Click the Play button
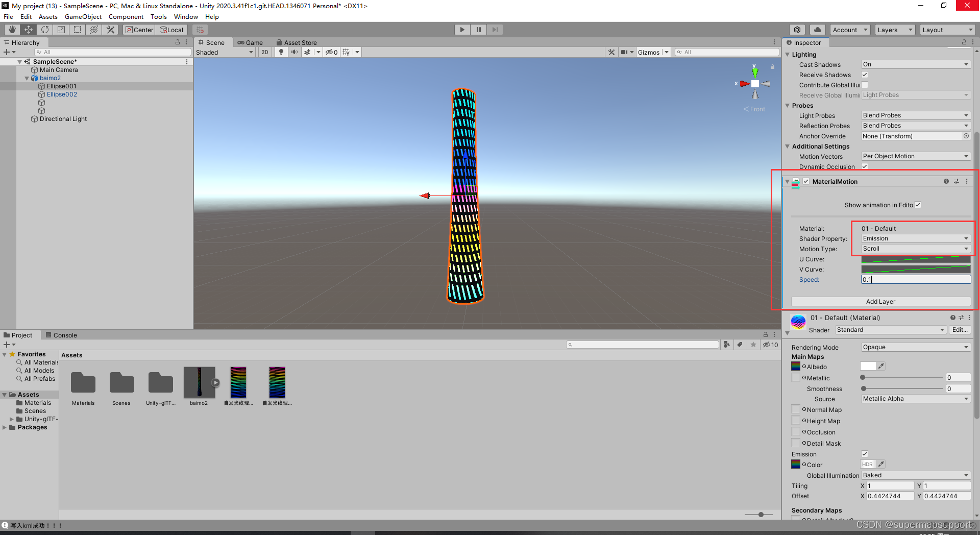 [x=462, y=30]
